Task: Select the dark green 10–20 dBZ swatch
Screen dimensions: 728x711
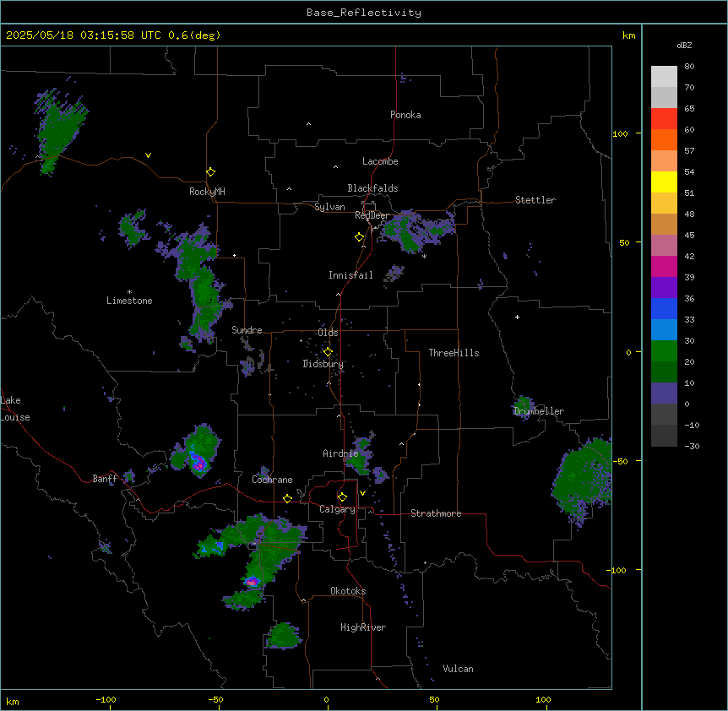Action: 664,372
